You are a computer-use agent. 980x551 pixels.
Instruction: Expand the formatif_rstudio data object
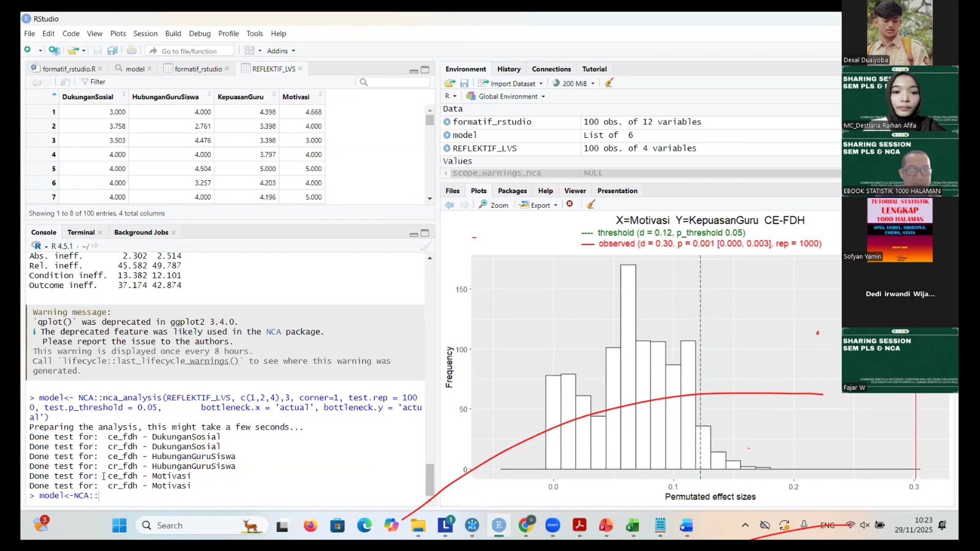tap(447, 122)
